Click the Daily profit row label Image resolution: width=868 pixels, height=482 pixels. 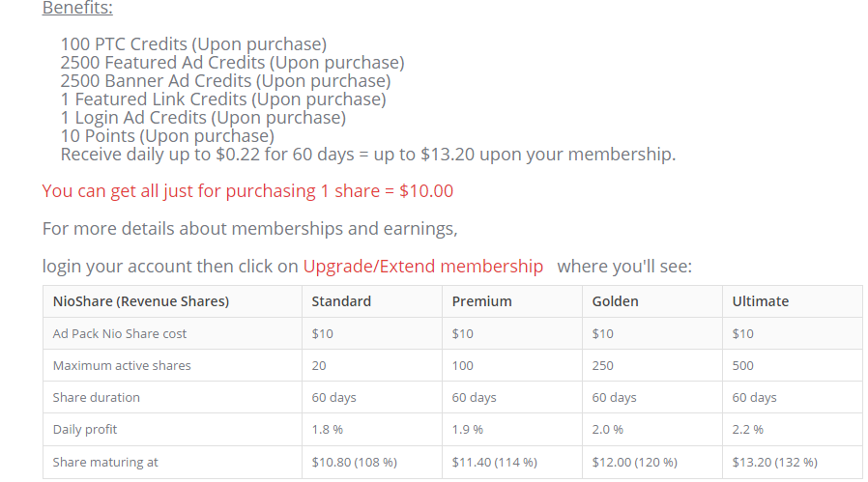click(85, 430)
